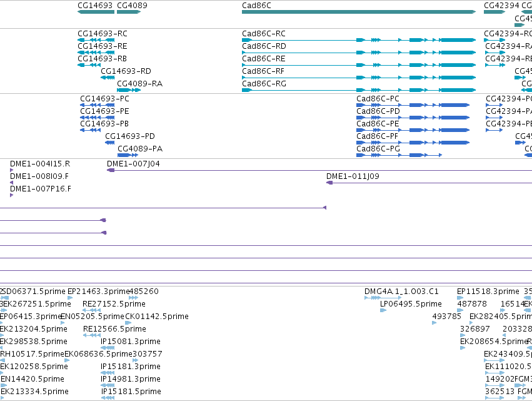Select the 203328 feature label
The image size is (532, 401).
pos(517,329)
